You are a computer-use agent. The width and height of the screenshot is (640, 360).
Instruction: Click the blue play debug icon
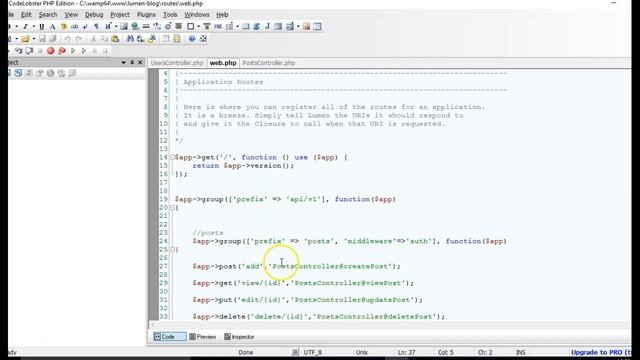point(84,51)
